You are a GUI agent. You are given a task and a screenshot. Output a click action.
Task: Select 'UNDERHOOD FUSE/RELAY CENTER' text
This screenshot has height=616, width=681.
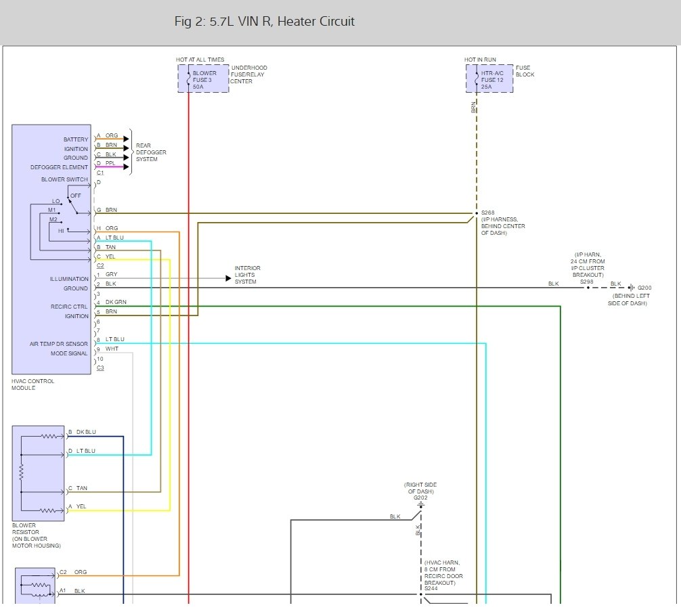coord(249,74)
